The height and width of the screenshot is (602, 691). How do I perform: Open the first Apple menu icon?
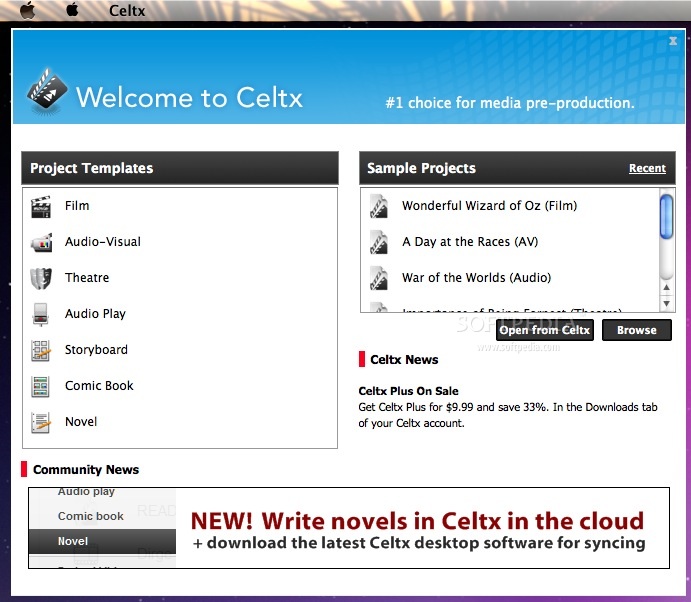point(27,10)
